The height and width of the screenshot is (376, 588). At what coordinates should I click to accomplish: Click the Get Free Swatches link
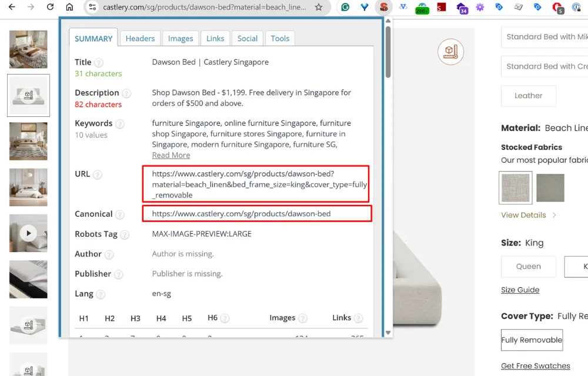coord(535,365)
